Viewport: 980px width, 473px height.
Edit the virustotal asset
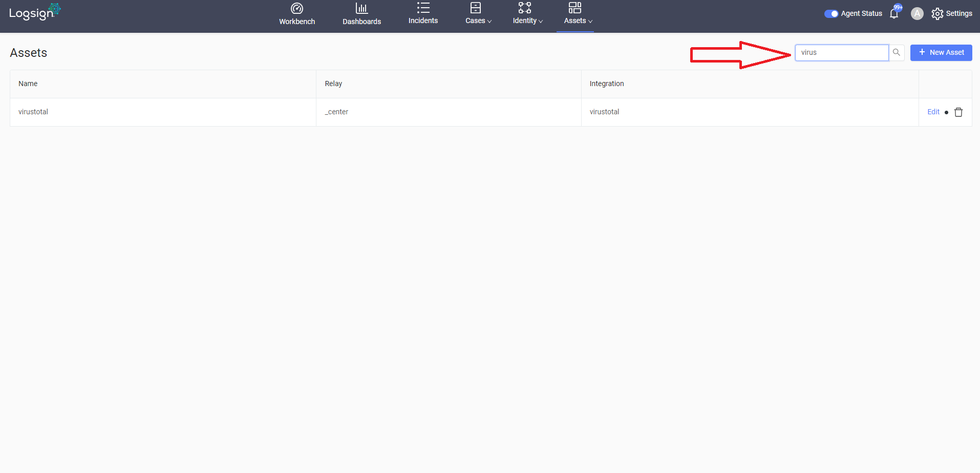[933, 112]
